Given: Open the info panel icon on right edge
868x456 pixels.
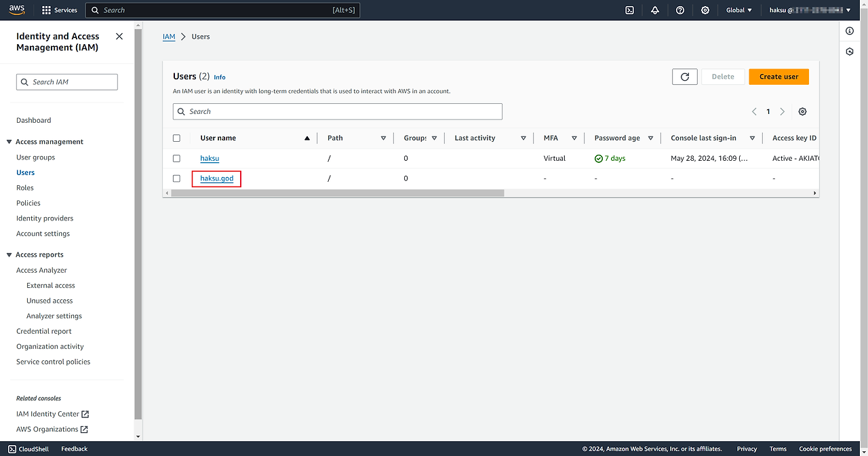Looking at the screenshot, I should pyautogui.click(x=850, y=31).
